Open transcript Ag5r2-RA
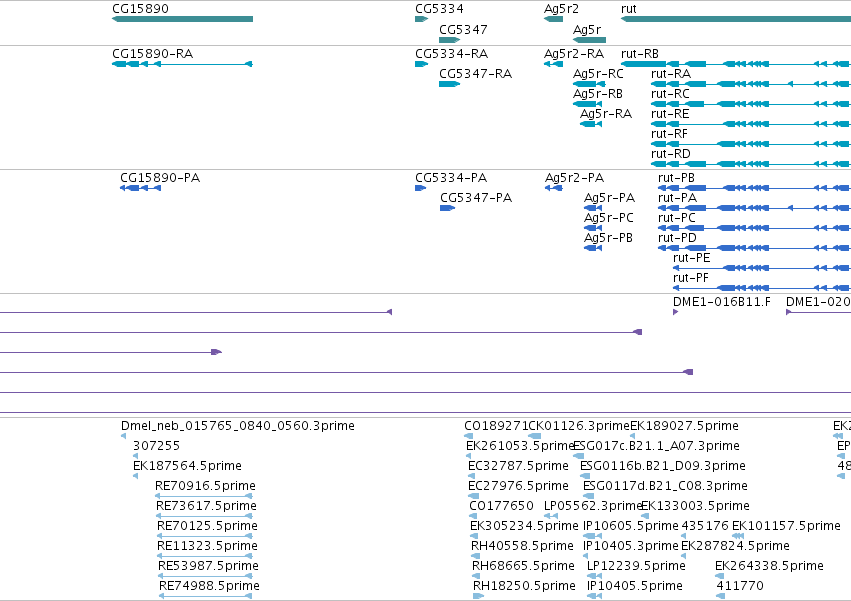The width and height of the screenshot is (851, 601). coord(574,54)
